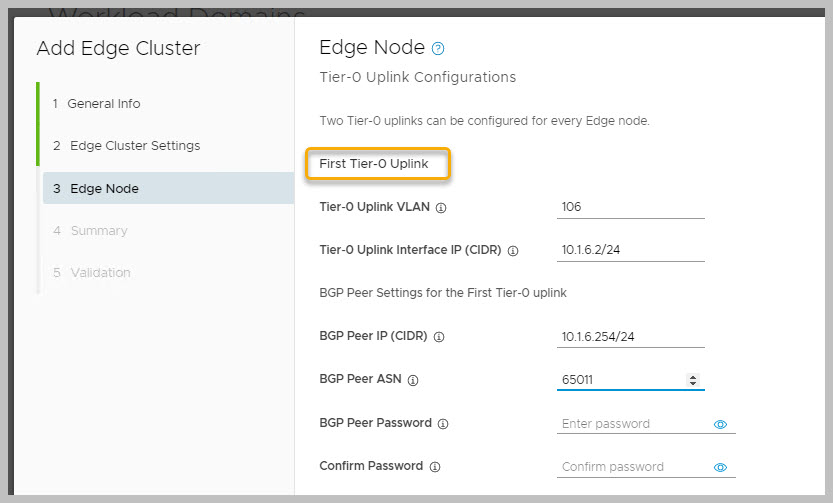833x503 pixels.
Task: Click the Validation step in sidebar
Action: point(100,272)
